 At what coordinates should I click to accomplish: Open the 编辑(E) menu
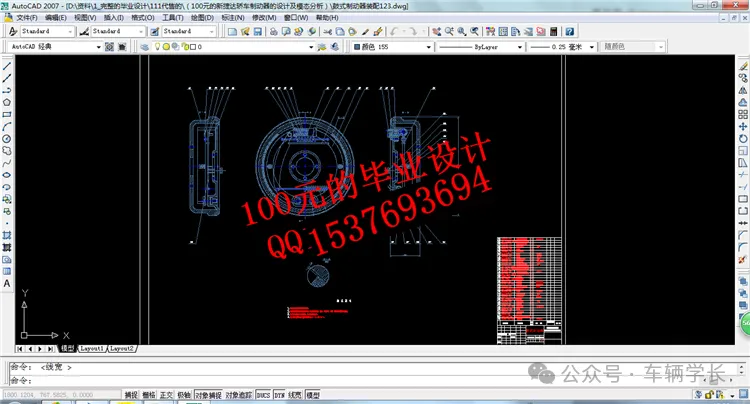pyautogui.click(x=55, y=18)
